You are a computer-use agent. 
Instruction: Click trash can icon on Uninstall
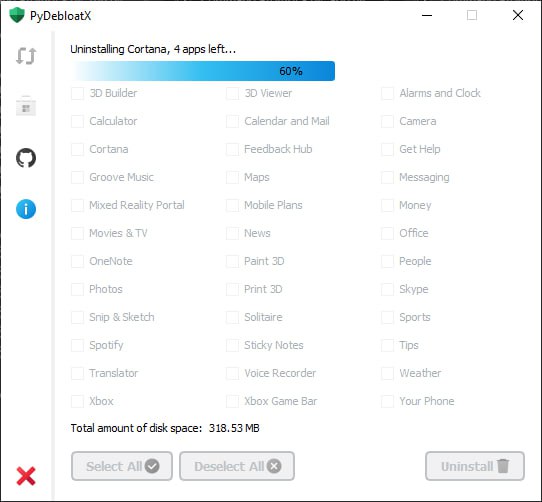(x=503, y=466)
